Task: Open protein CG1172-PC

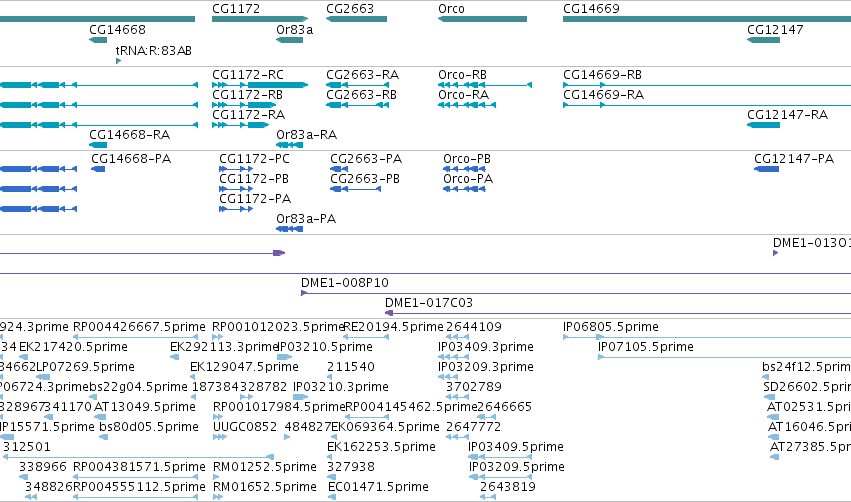Action: click(x=255, y=159)
